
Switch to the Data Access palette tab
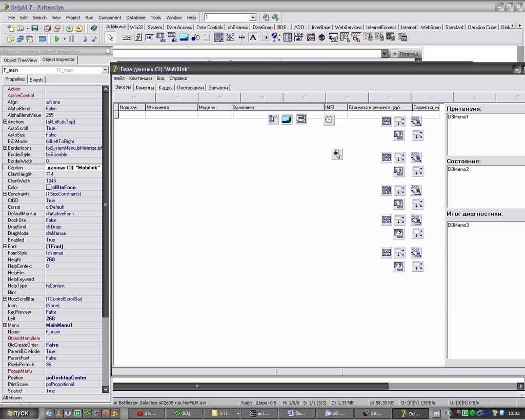pyautogui.click(x=179, y=27)
